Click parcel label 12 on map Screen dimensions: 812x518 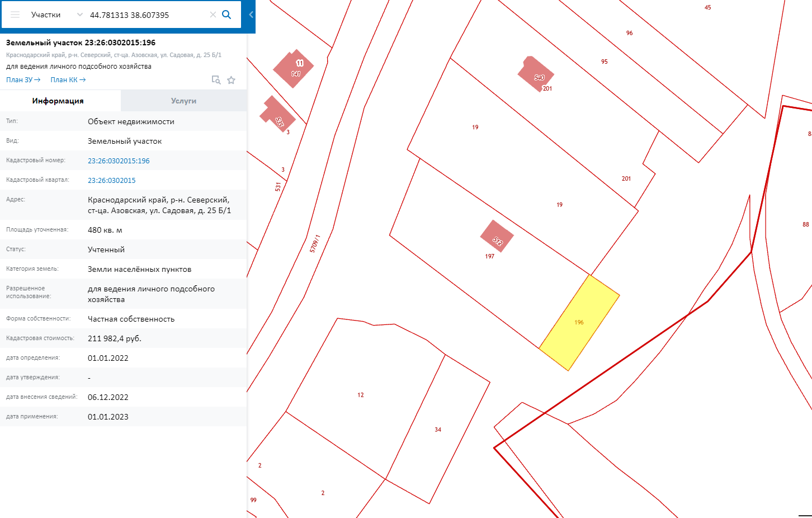(x=361, y=395)
